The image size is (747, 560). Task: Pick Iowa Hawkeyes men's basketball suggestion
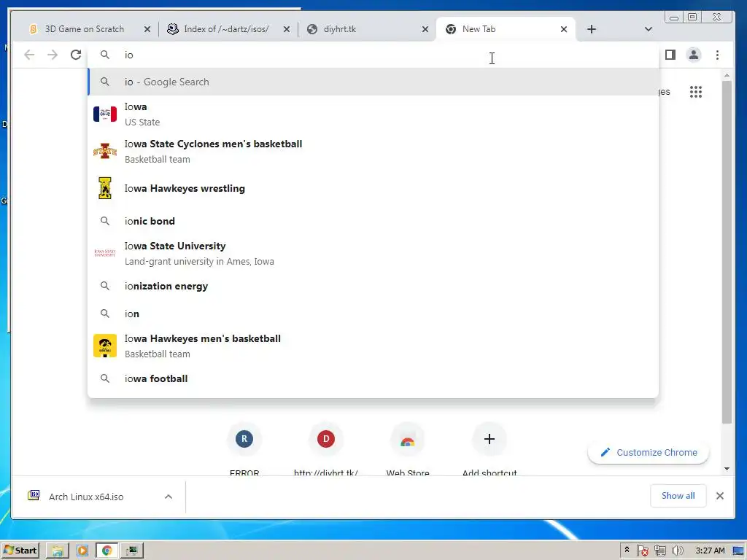pos(373,346)
